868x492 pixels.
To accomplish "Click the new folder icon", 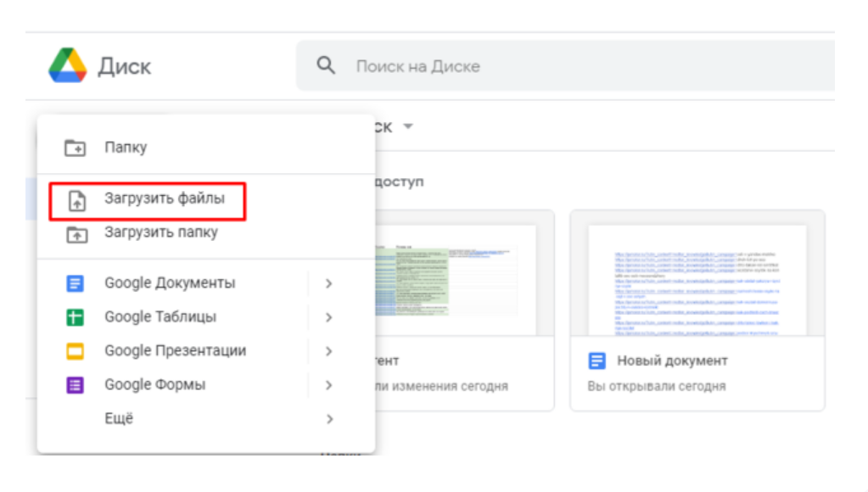I will click(x=76, y=148).
